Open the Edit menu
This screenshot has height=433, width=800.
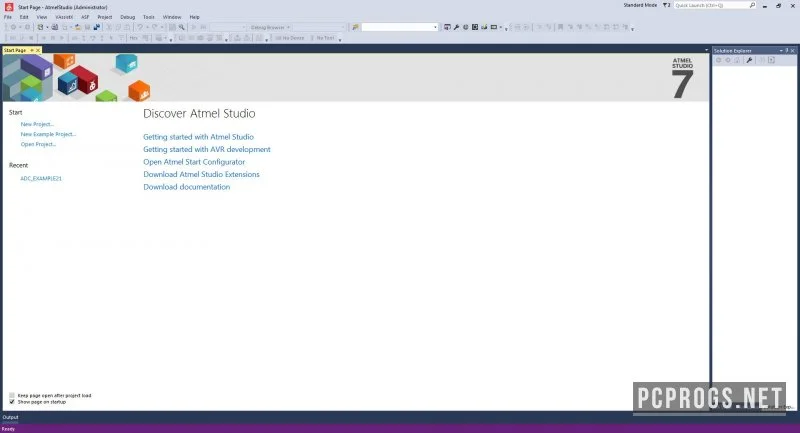(24, 17)
